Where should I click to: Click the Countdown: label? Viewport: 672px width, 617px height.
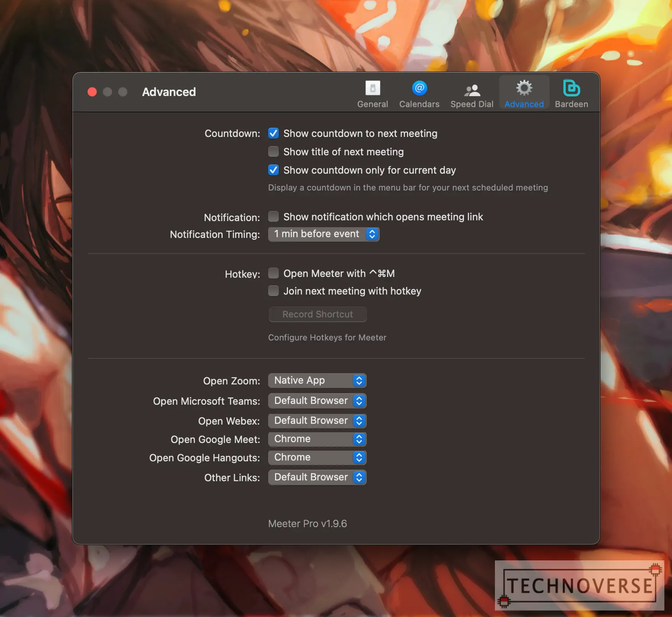click(x=232, y=133)
